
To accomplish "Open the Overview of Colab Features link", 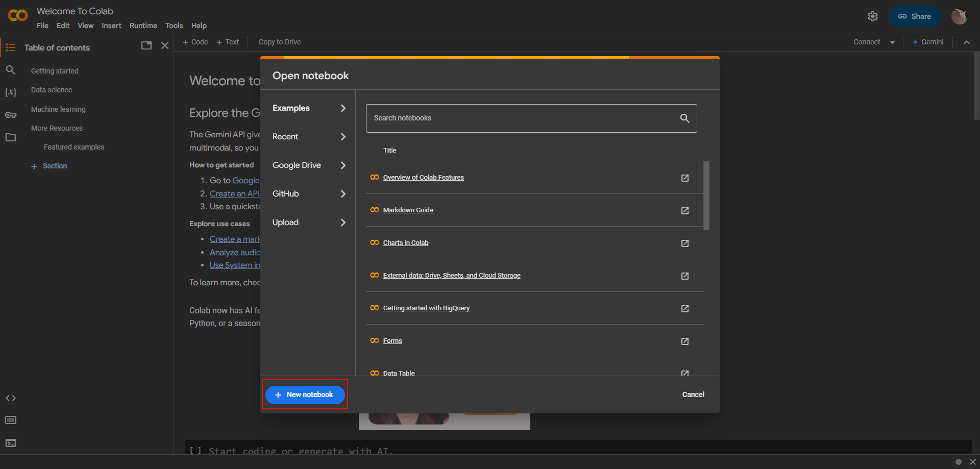I will coord(424,178).
